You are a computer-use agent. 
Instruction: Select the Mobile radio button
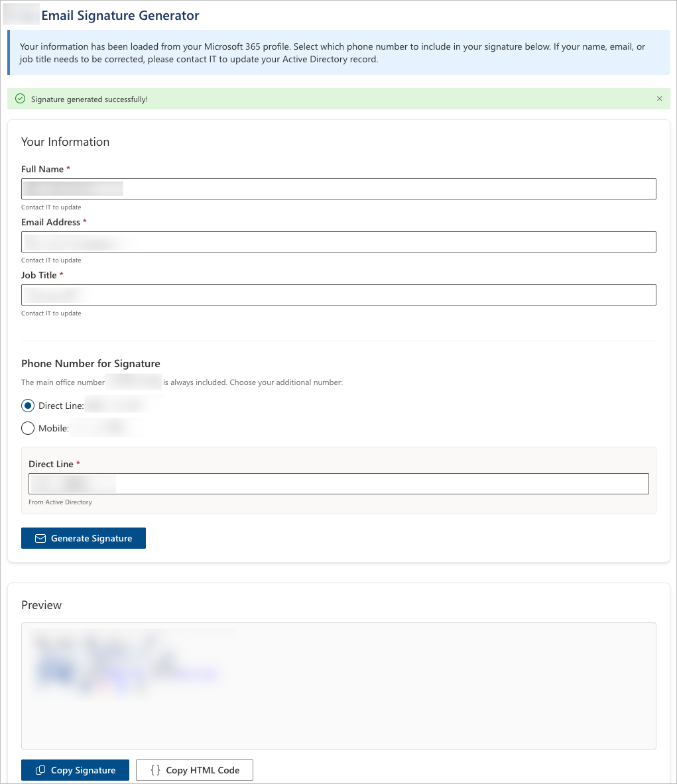click(x=27, y=427)
